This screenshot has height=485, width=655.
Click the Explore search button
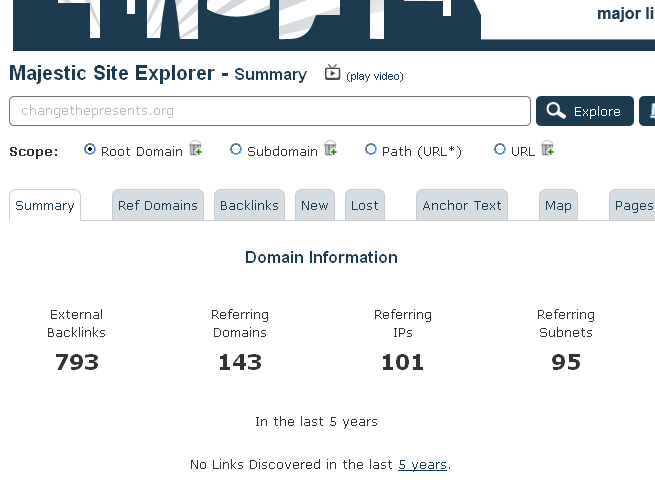(585, 111)
